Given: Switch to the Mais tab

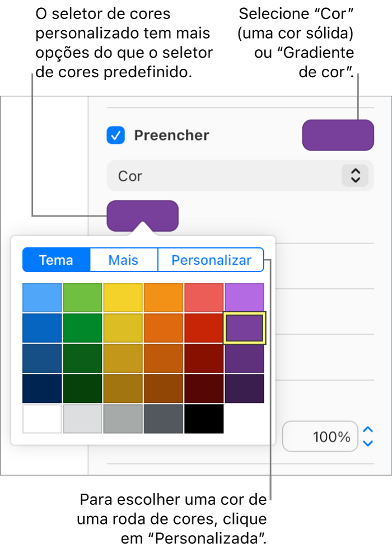Looking at the screenshot, I should pos(123,260).
